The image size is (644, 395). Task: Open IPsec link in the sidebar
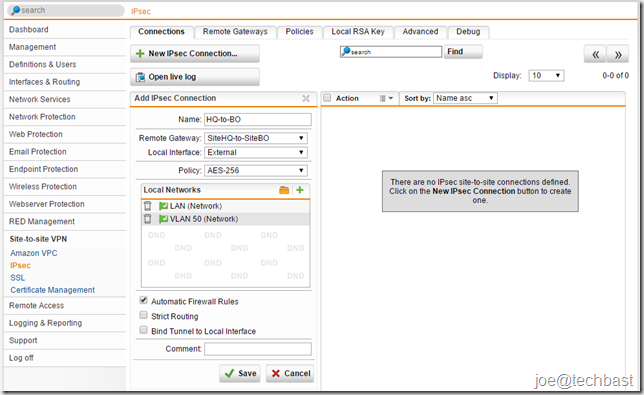coord(21,265)
